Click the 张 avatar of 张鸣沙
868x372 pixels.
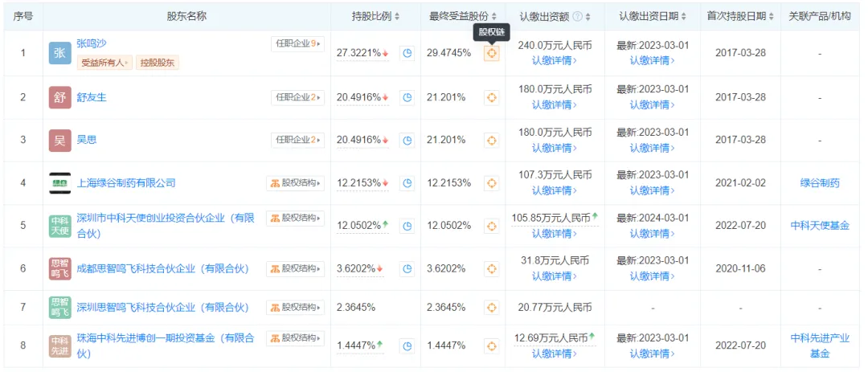point(59,53)
